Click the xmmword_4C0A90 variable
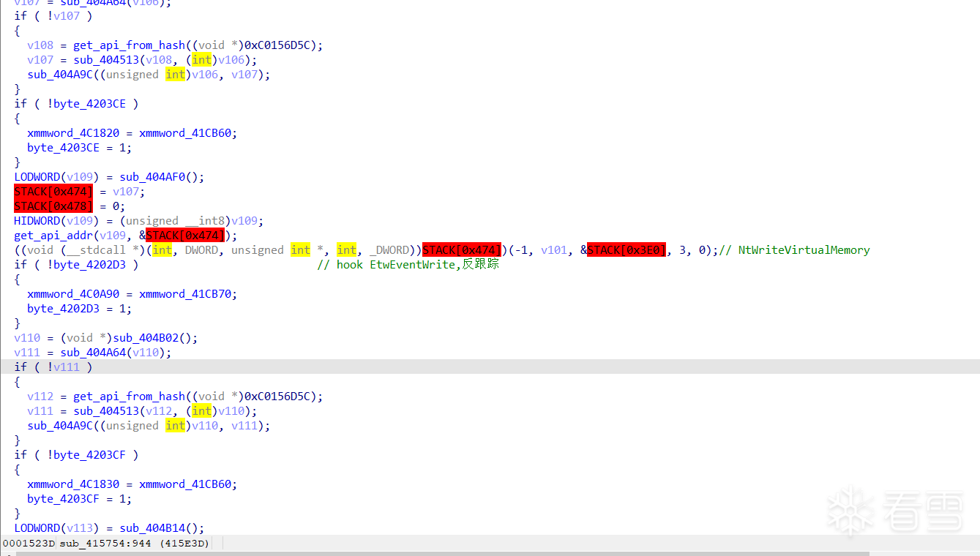This screenshot has height=556, width=980. 73,293
